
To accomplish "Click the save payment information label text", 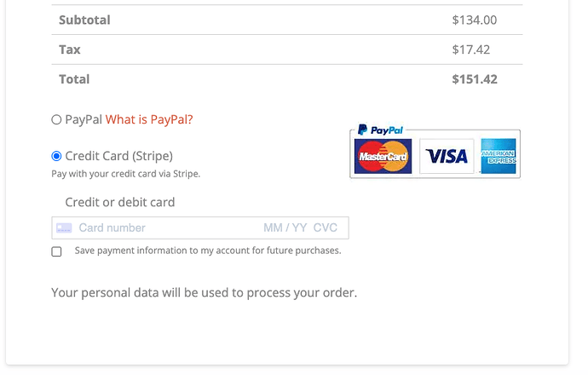I will [208, 251].
